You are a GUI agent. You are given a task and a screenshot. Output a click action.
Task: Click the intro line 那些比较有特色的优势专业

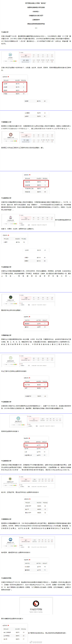[36, 24]
